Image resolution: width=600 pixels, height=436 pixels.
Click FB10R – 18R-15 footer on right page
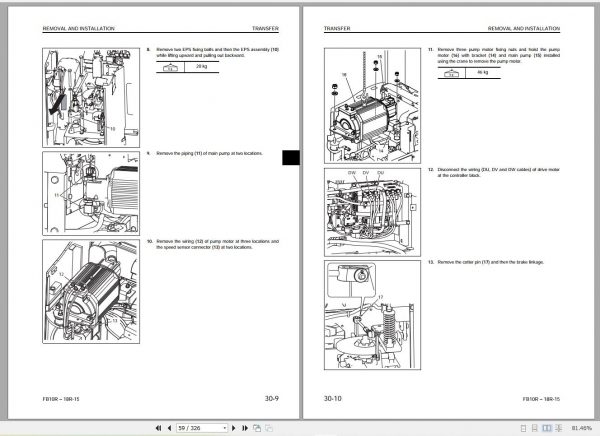point(541,399)
